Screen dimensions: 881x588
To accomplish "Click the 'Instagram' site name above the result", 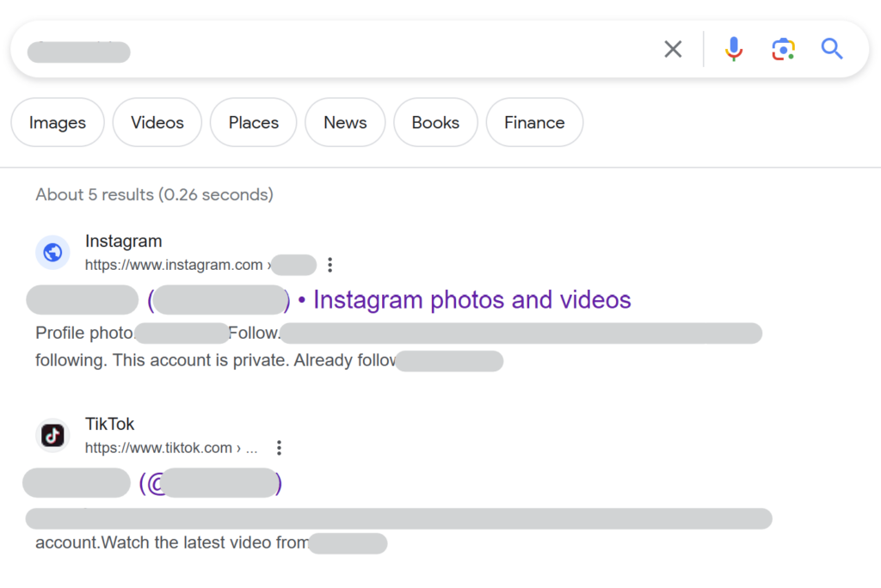I will pyautogui.click(x=123, y=242).
